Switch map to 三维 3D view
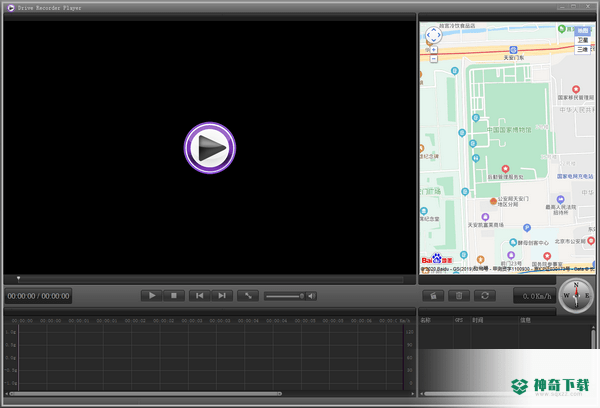This screenshot has width=600, height=408. (x=583, y=50)
